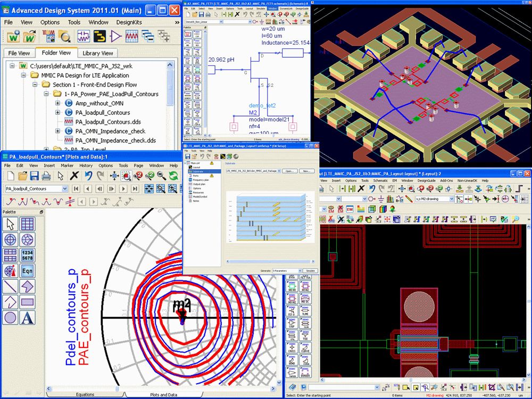532x399 pixels.
Task: Pick the Line drawing tool in palette
Action: pos(10,286)
